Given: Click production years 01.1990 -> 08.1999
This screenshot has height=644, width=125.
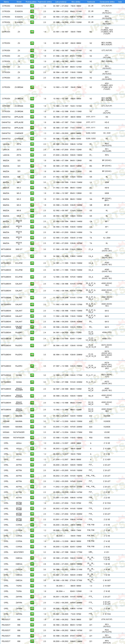Looking at the screenshot, I should [61, 249].
